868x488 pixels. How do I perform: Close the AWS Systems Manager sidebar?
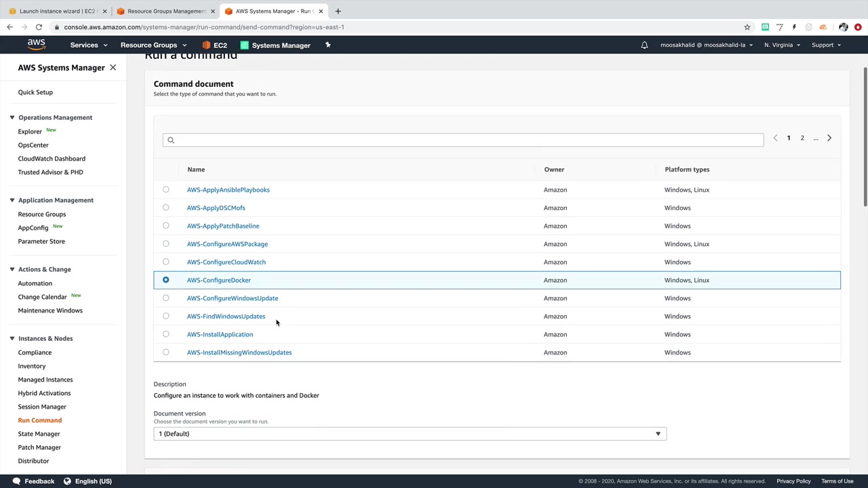click(113, 68)
